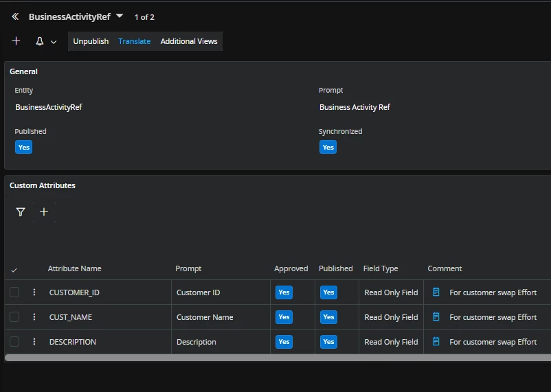Open three-dot menu for CUST_NAME row
The width and height of the screenshot is (551, 392).
(34, 317)
